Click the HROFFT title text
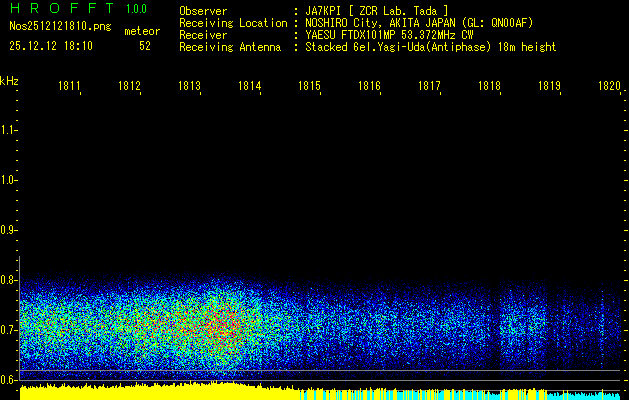 pos(56,9)
